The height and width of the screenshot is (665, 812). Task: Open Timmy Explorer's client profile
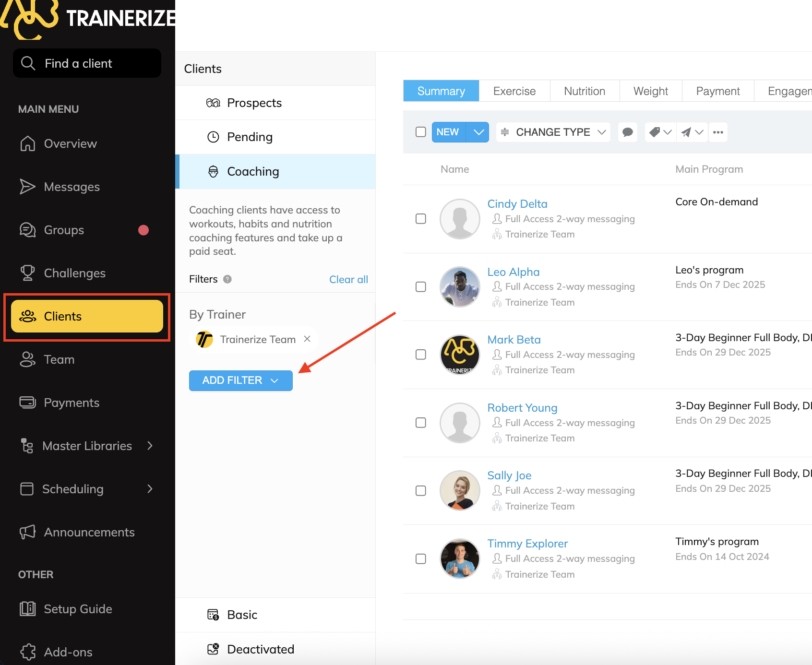[527, 544]
